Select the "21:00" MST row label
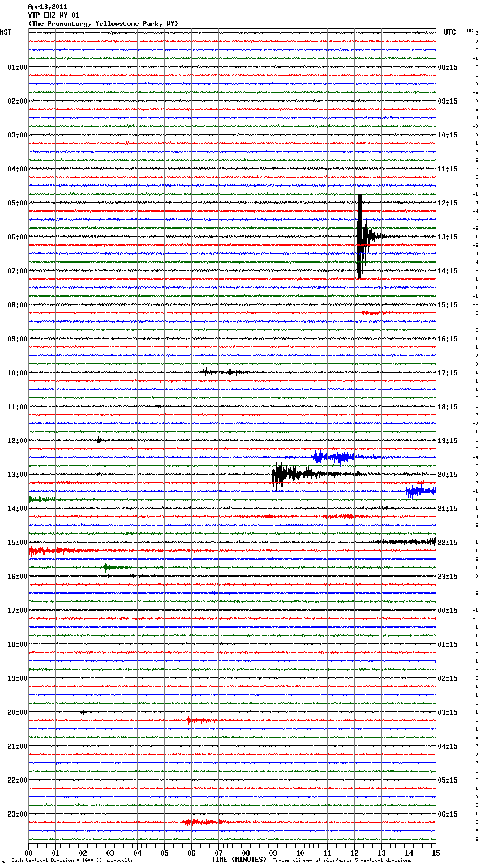The height and width of the screenshot is (868, 481). [x=18, y=746]
